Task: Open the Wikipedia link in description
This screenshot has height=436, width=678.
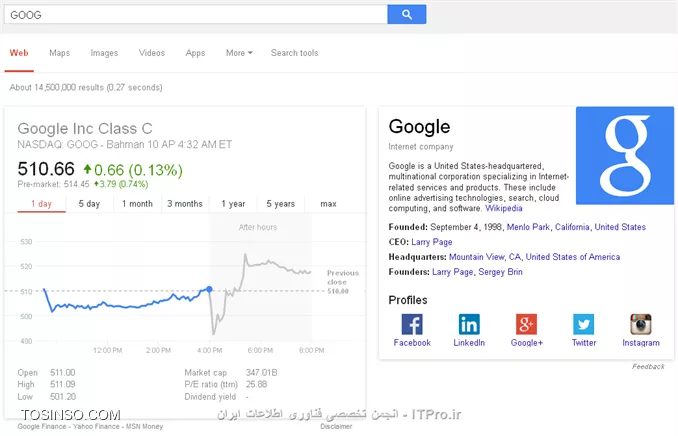Action: coord(504,208)
